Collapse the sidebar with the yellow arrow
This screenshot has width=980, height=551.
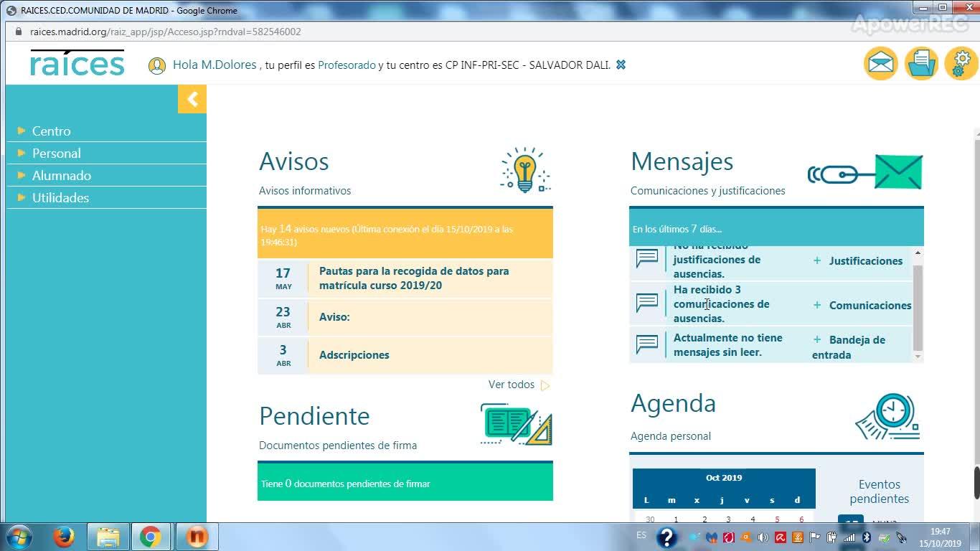coord(192,100)
